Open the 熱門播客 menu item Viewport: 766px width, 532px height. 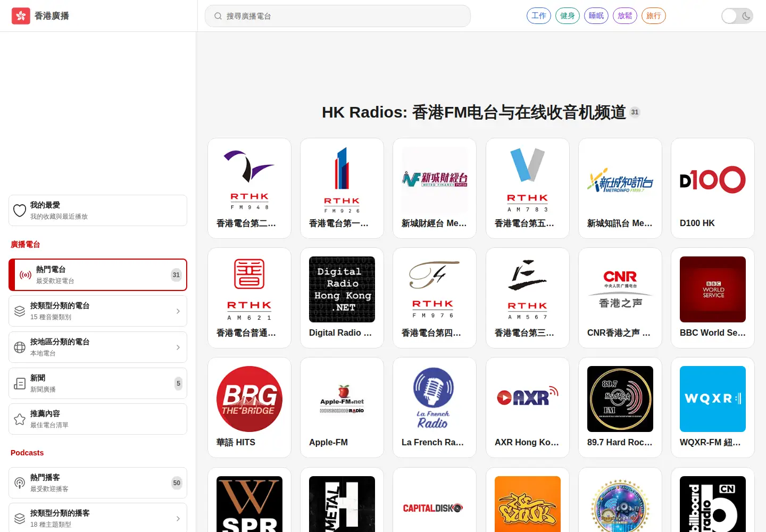[98, 483]
